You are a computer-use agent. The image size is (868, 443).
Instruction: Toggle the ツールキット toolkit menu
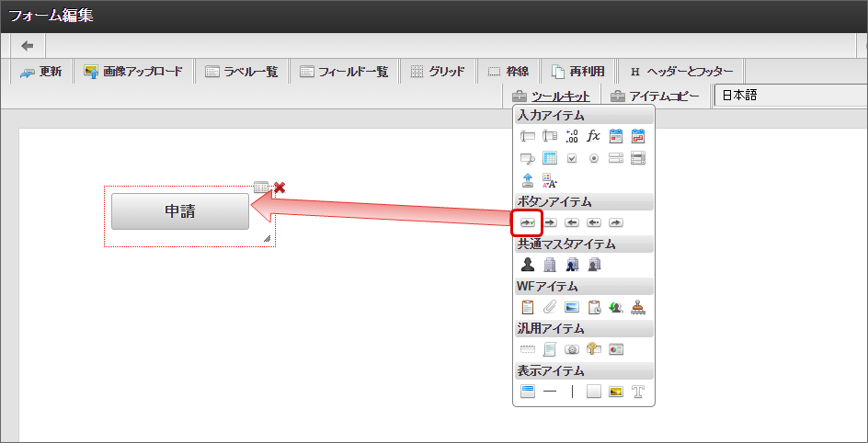[552, 97]
